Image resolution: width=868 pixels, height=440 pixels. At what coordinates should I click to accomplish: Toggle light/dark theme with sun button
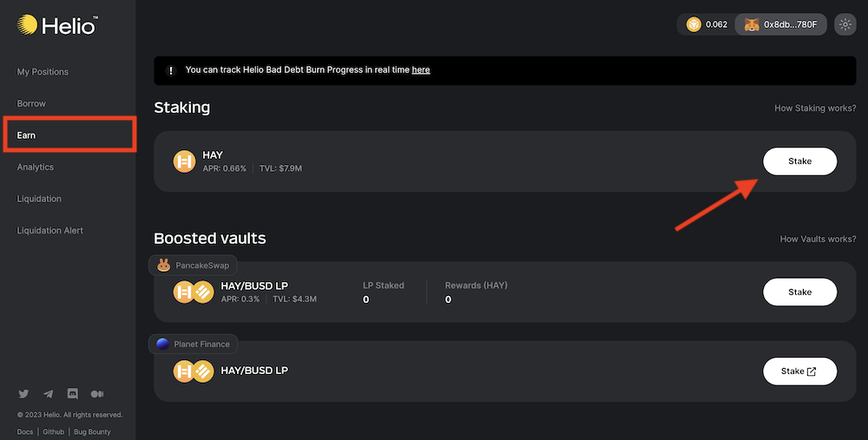(845, 24)
